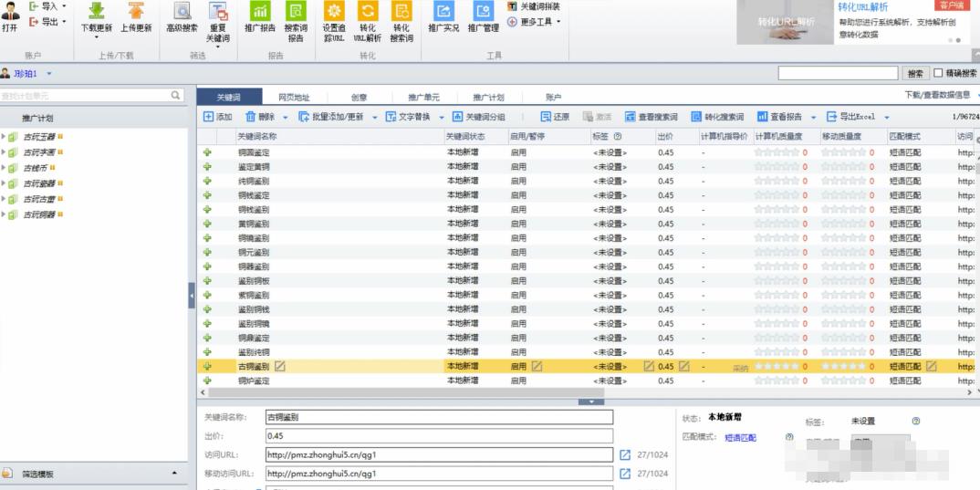Click the 推广实况 icon
This screenshot has height=490, width=980.
pyautogui.click(x=443, y=12)
